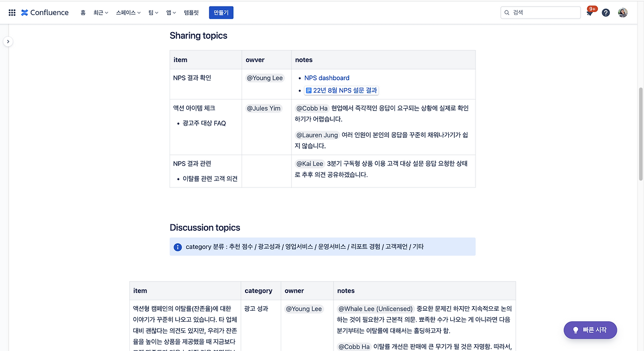The image size is (644, 351).
Task: Click the 만들기 button
Action: tap(221, 13)
